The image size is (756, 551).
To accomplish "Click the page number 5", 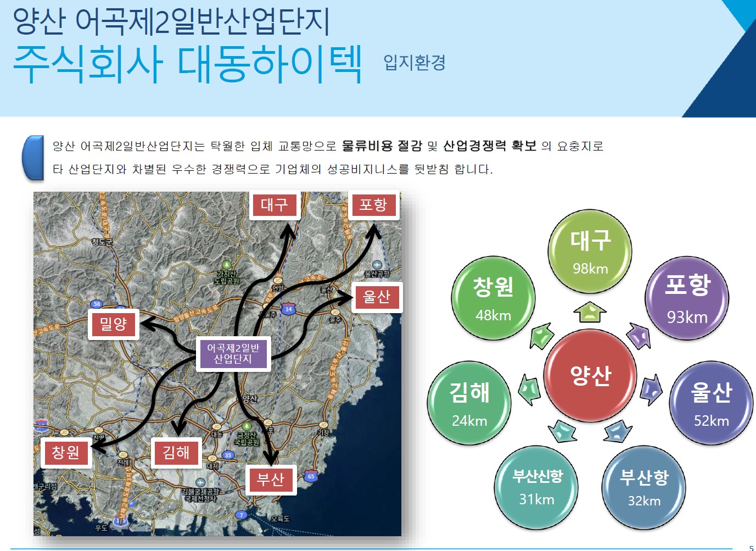I will tap(752, 548).
